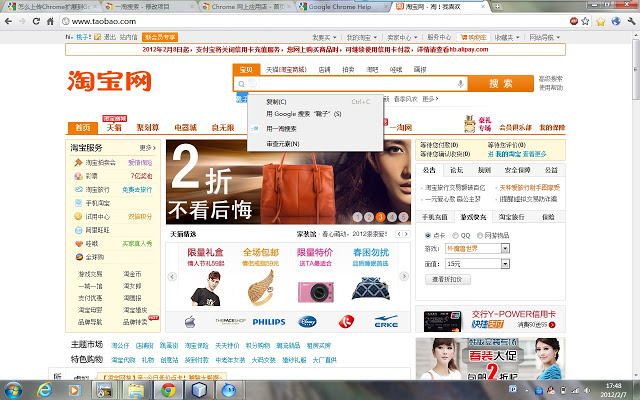The image size is (640, 400).
Task: Expand the 收藏夹 top menu
Action: point(507,37)
